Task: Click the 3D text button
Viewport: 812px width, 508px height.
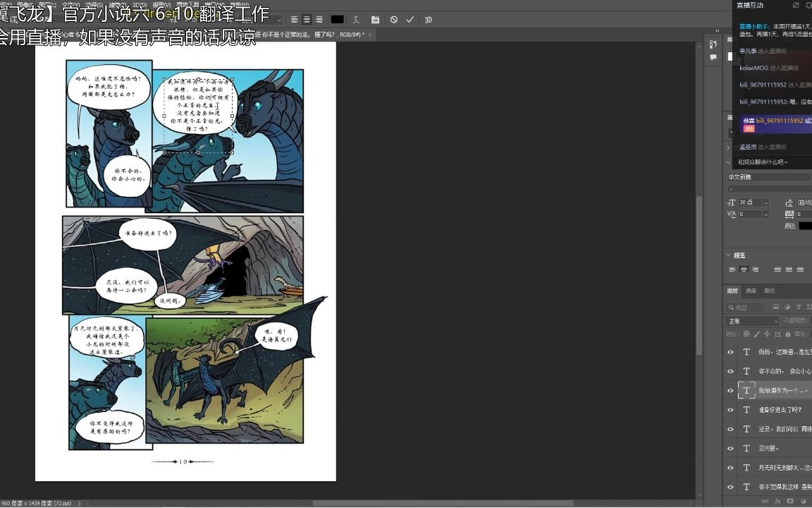Action: [x=429, y=20]
